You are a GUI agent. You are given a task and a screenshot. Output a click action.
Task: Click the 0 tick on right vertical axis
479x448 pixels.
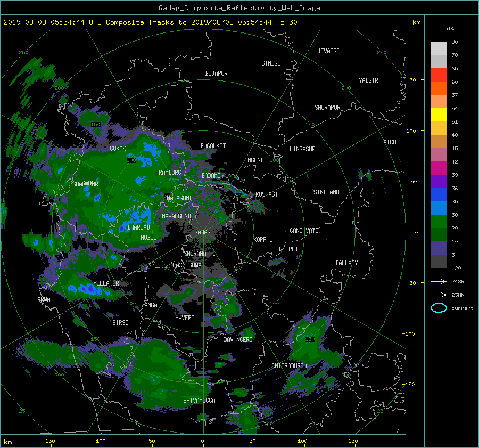(416, 232)
